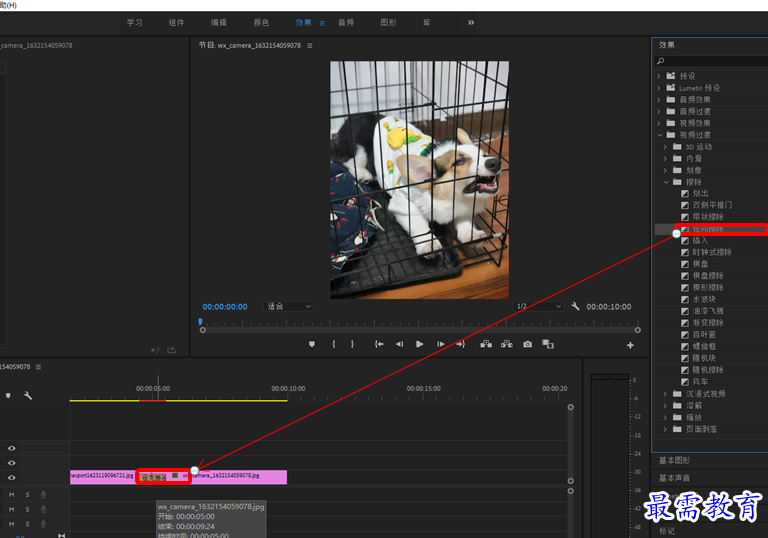Screen dimensions: 768x538
Task: Step back one frame in the program monitor
Action: (399, 344)
